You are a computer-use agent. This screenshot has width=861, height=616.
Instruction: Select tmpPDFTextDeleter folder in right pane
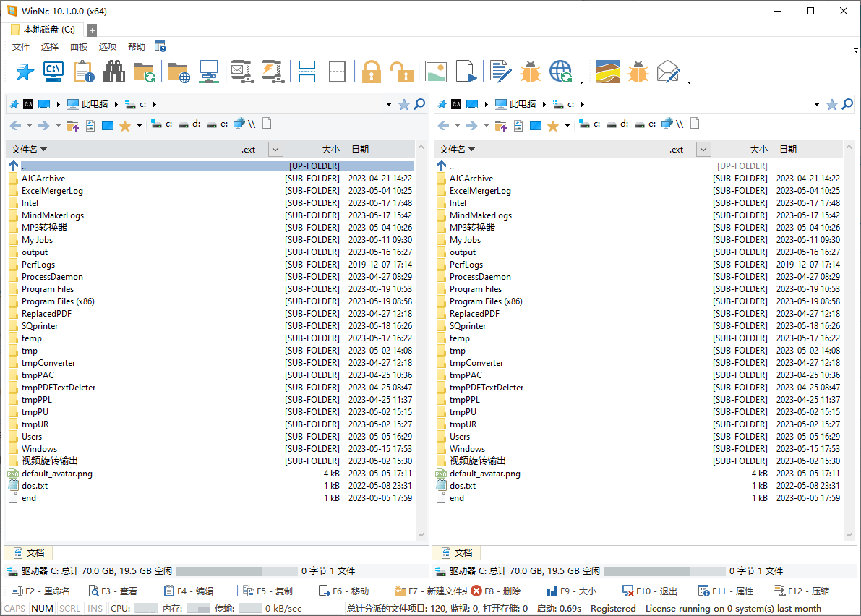click(x=639, y=388)
